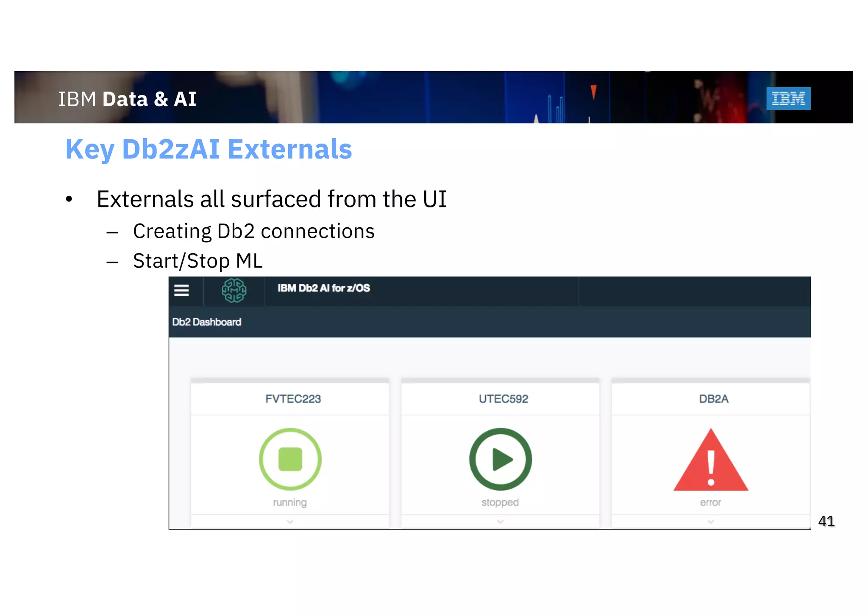This screenshot has height=614, width=868.
Task: Click the Start/Stop ML bullet
Action: point(198,261)
